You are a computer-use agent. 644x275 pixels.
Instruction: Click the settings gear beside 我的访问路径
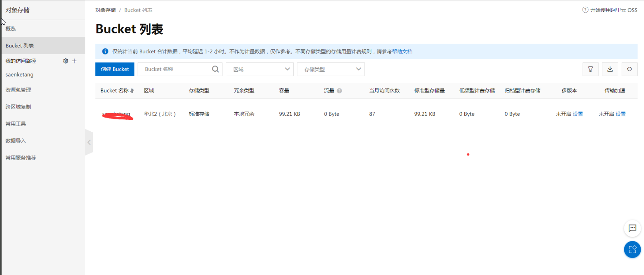pos(66,61)
